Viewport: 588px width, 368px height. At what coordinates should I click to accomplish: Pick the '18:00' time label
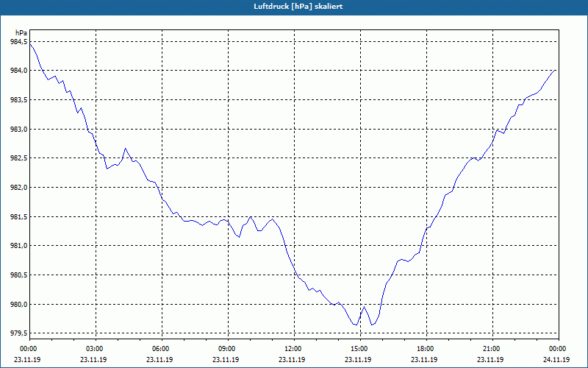[426, 348]
